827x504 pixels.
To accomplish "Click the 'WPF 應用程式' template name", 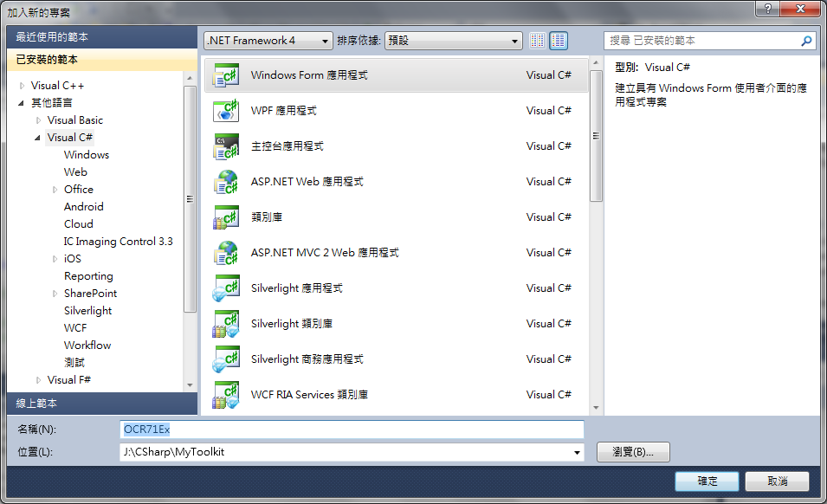I will (284, 111).
